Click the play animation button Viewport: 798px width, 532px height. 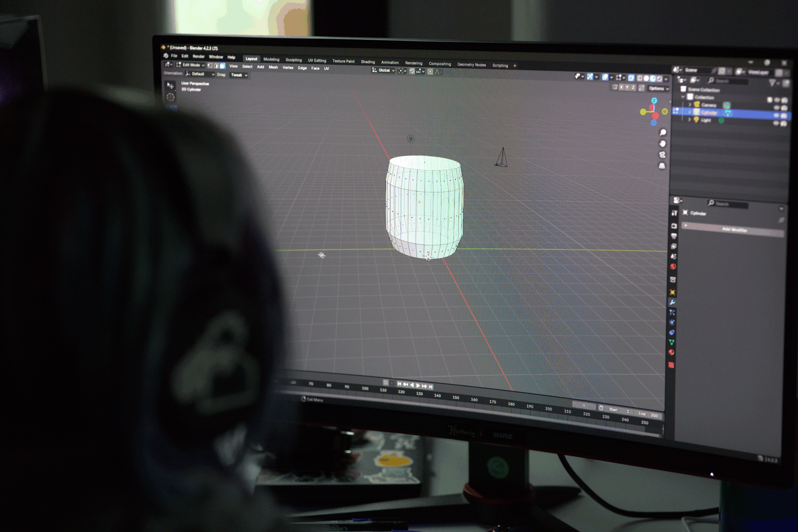click(418, 385)
